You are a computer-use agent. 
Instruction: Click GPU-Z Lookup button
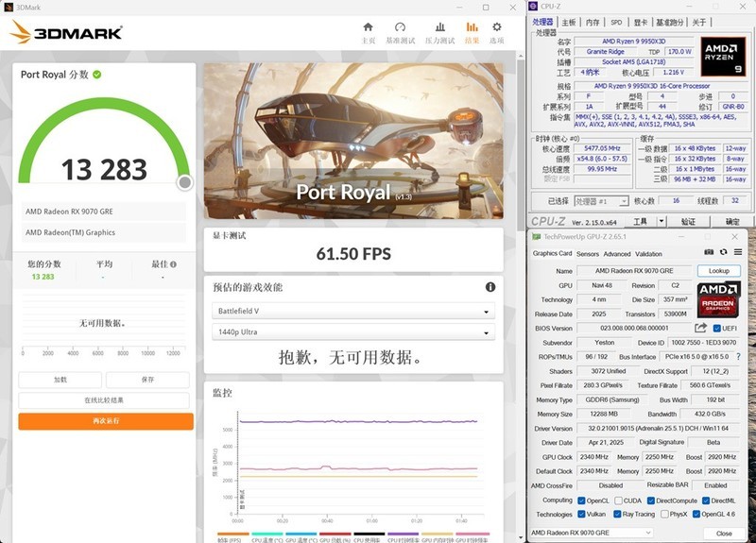tap(718, 271)
